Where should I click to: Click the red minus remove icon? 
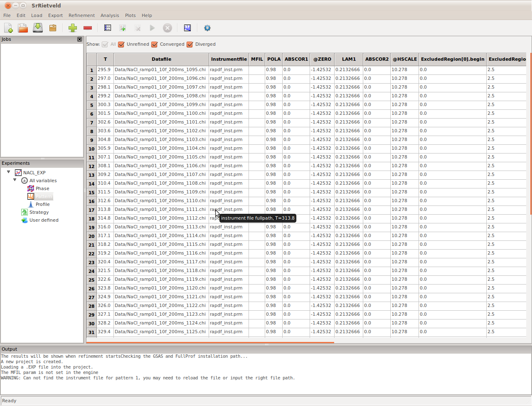[x=88, y=28]
